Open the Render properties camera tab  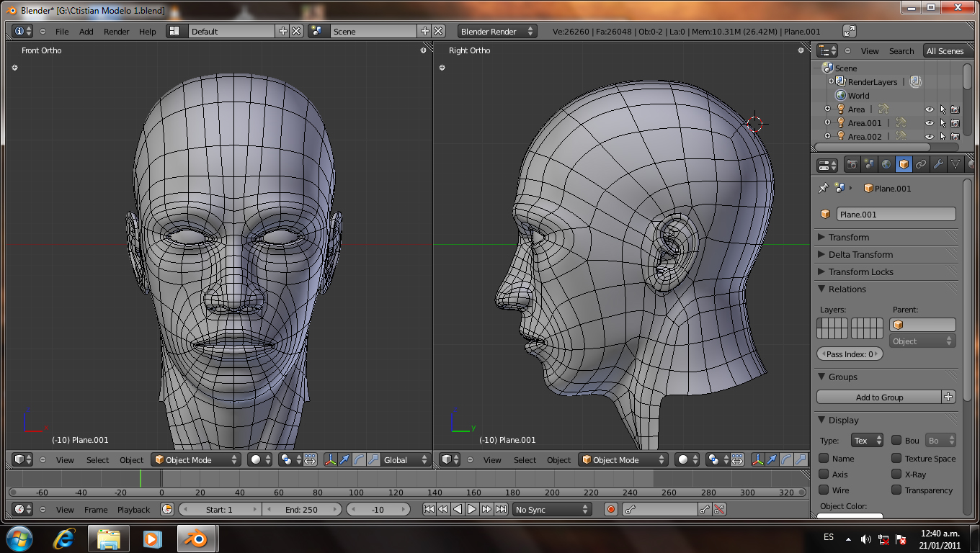coord(852,164)
